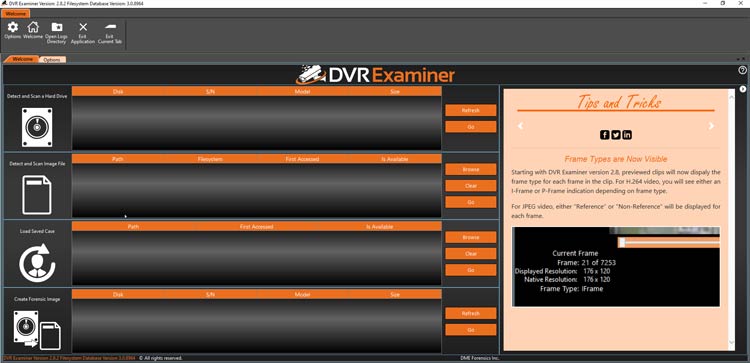Click the 'Frame Types are Now Visible' heading
The width and height of the screenshot is (750, 363).
(x=616, y=159)
